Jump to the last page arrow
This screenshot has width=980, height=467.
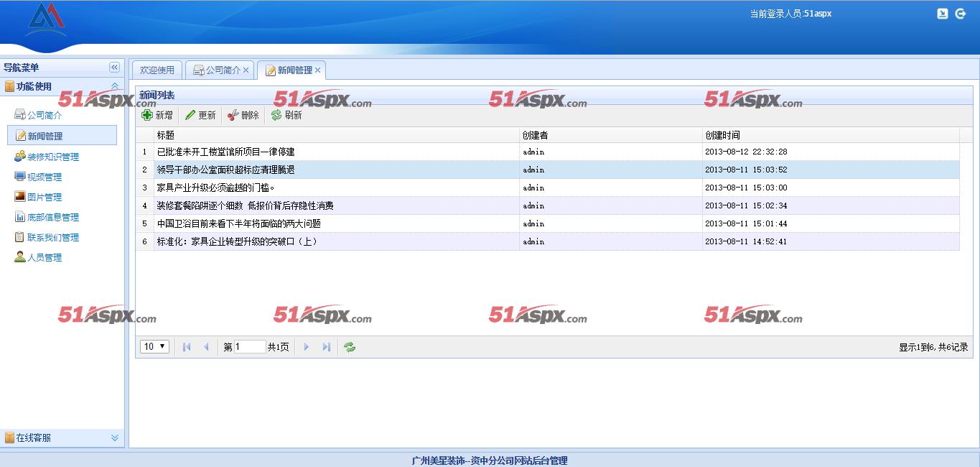[x=327, y=347]
